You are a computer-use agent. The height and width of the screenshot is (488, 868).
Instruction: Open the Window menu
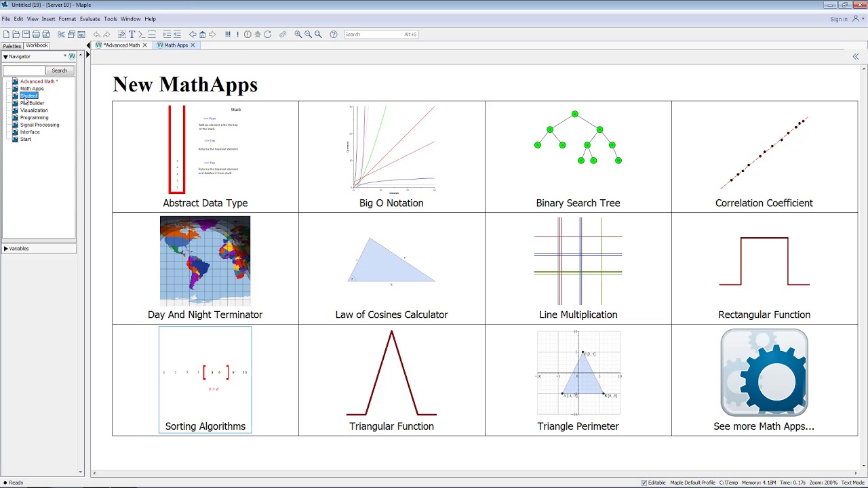click(x=130, y=19)
